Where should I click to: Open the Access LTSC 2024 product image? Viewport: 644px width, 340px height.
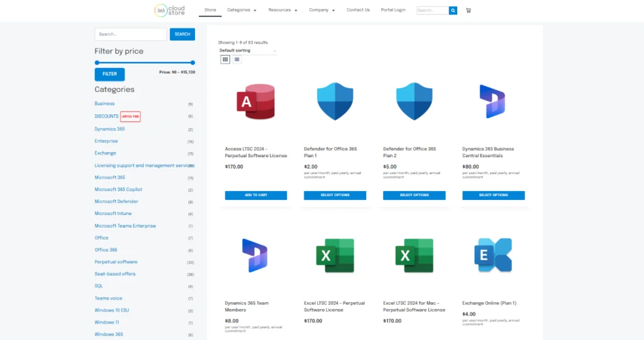pos(256,101)
